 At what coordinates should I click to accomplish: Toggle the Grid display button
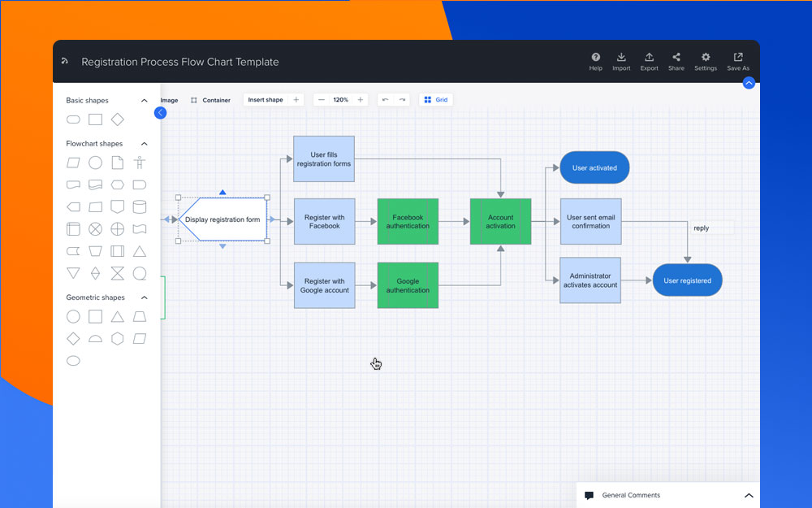click(x=436, y=100)
